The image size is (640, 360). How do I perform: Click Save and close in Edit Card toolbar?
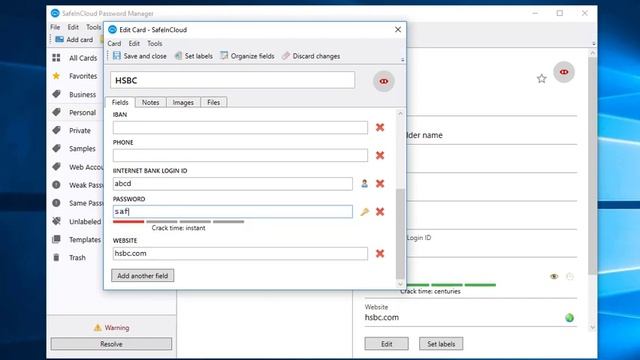point(140,56)
